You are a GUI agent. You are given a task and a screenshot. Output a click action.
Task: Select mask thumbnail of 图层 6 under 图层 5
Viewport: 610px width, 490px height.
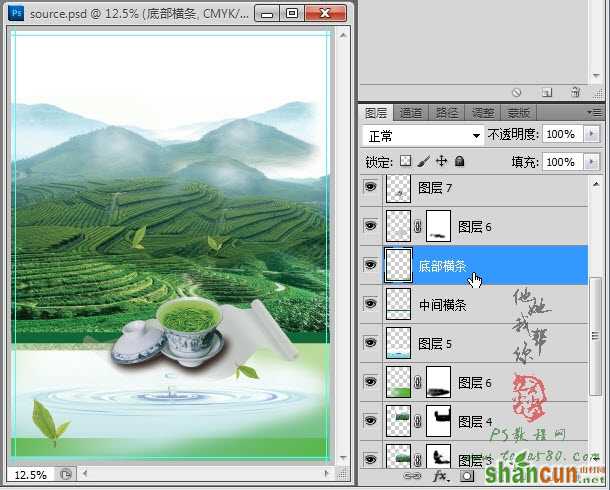(x=438, y=382)
